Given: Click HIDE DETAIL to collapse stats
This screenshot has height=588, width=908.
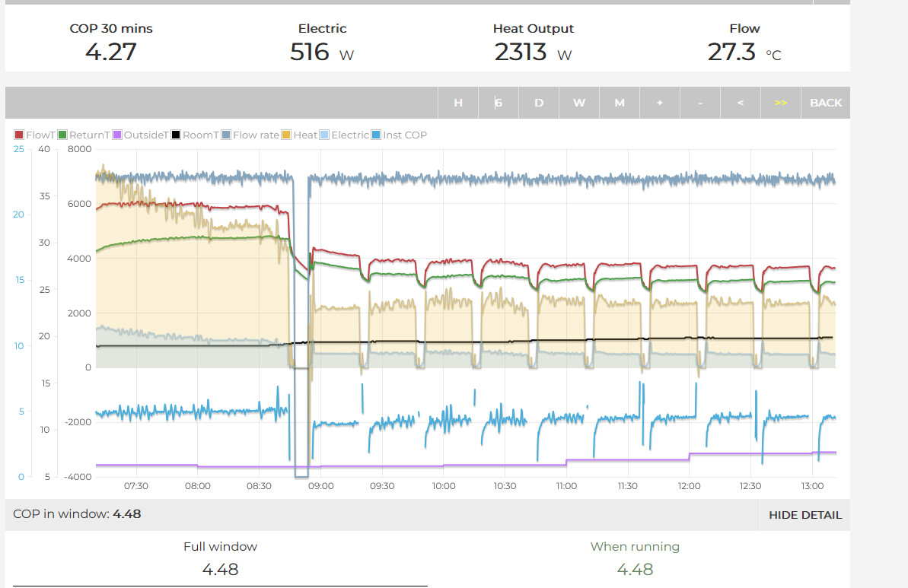Looking at the screenshot, I should point(804,515).
